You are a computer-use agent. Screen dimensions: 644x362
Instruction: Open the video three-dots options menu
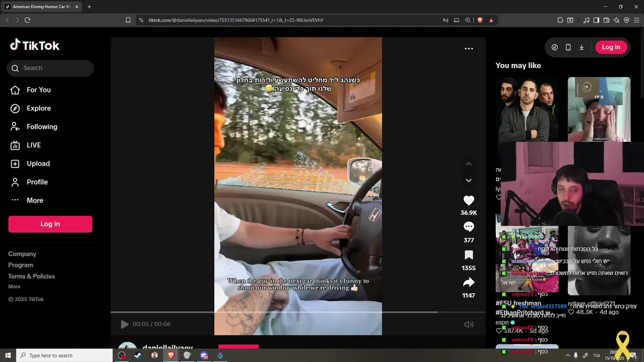tap(468, 49)
